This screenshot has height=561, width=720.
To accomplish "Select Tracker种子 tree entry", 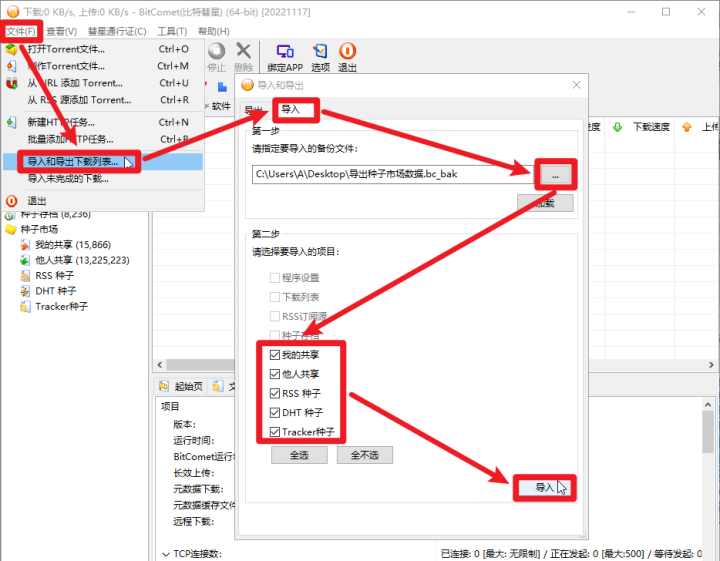I will [62, 306].
